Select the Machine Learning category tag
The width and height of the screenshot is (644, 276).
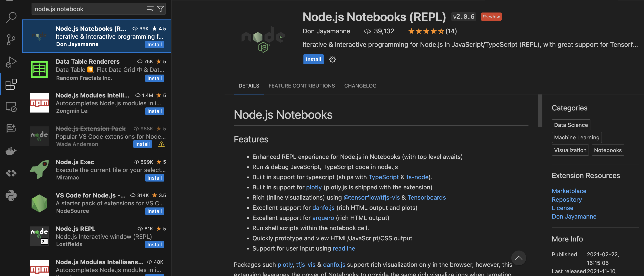click(x=576, y=138)
